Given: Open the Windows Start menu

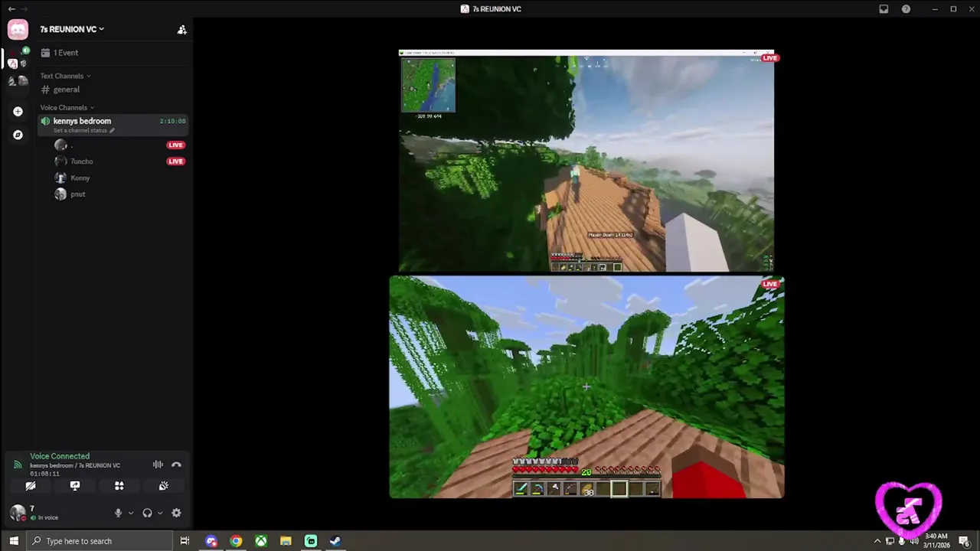Looking at the screenshot, I should coord(13,541).
